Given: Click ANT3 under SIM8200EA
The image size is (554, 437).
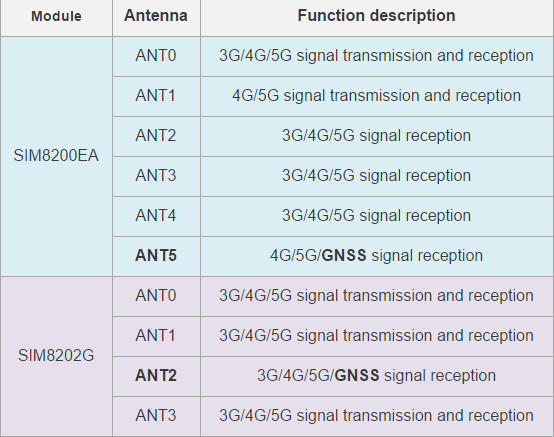Looking at the screenshot, I should (156, 176).
